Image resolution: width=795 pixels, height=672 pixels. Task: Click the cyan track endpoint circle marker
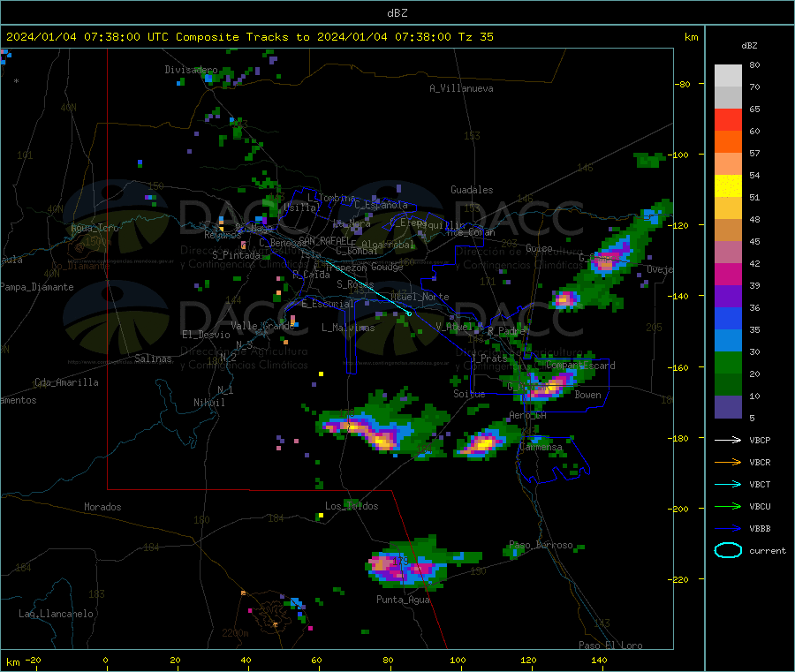click(x=409, y=313)
